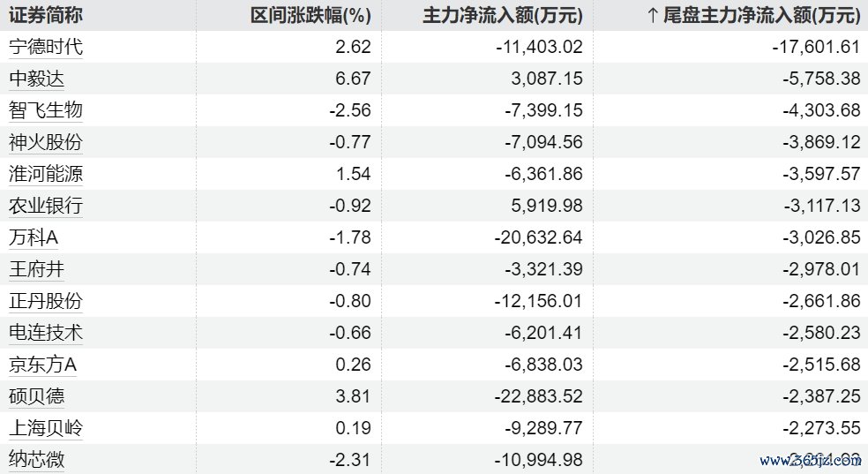Click the 王府井 stock name

click(36, 269)
